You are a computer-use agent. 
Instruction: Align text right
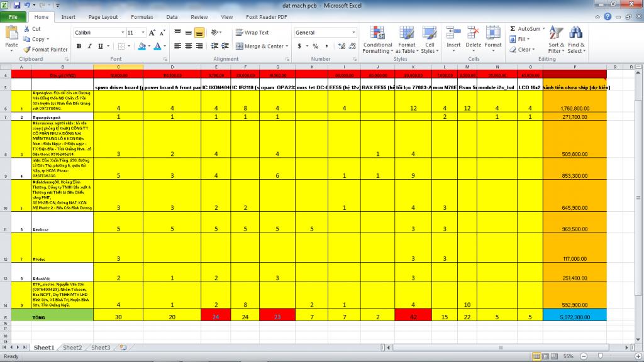pyautogui.click(x=199, y=46)
